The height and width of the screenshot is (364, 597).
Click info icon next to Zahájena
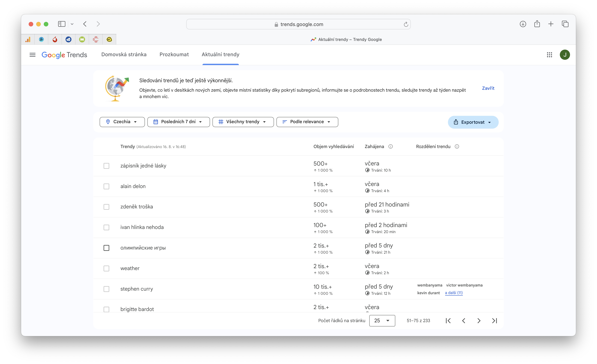point(391,147)
